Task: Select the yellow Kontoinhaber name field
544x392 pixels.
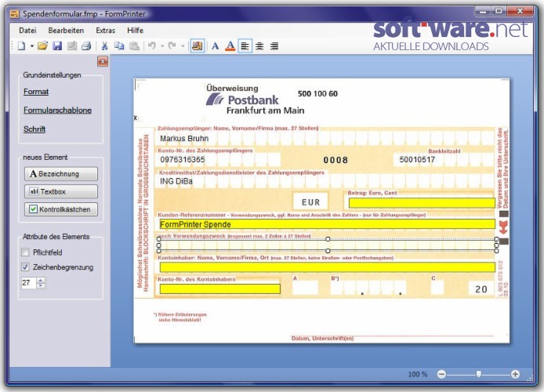Action: [327, 267]
